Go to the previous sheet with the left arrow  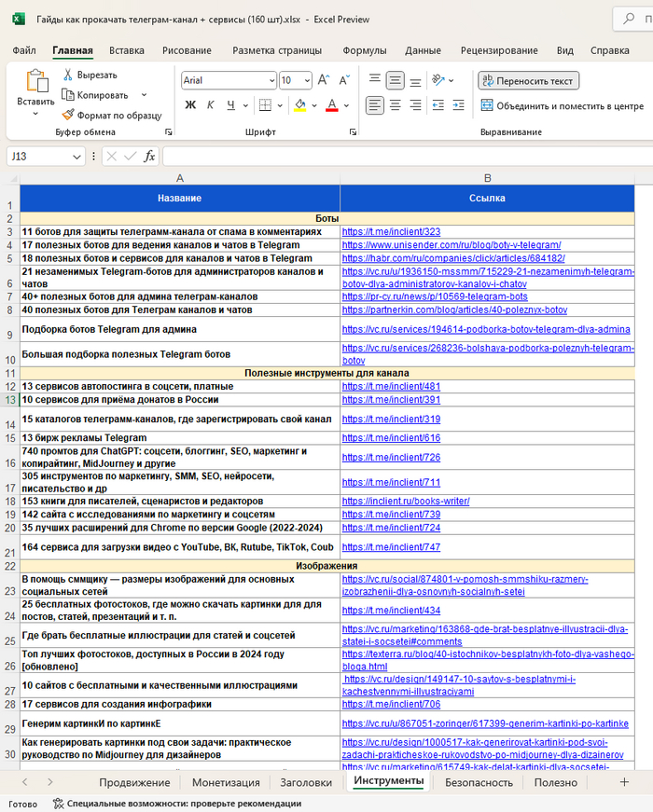pyautogui.click(x=25, y=782)
